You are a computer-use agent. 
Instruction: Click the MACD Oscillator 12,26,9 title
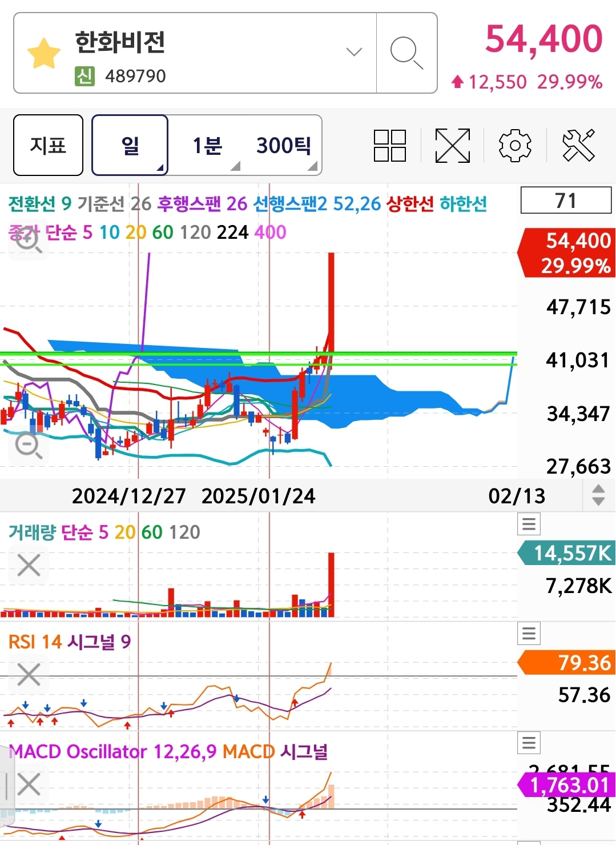112,751
